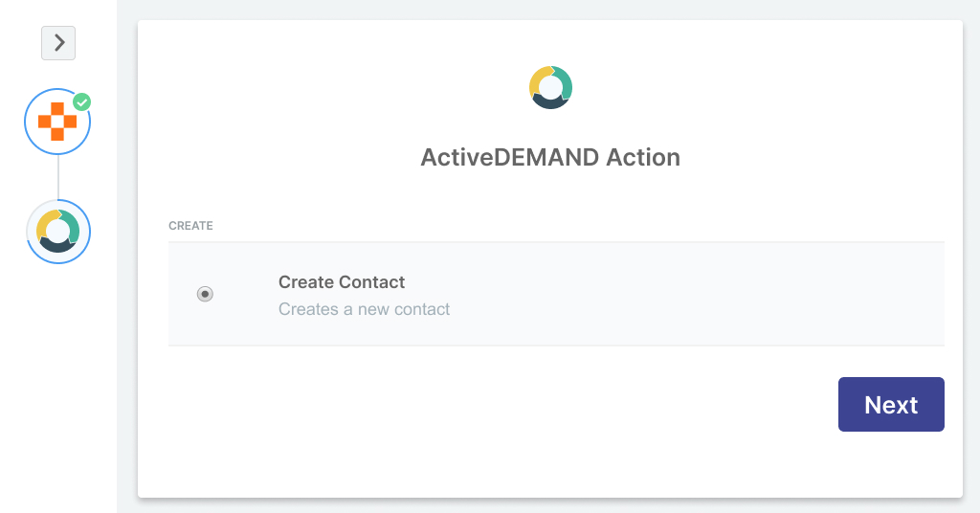Screen dimensions: 980x513
Task: Click the CREATE section label
Action: [190, 226]
